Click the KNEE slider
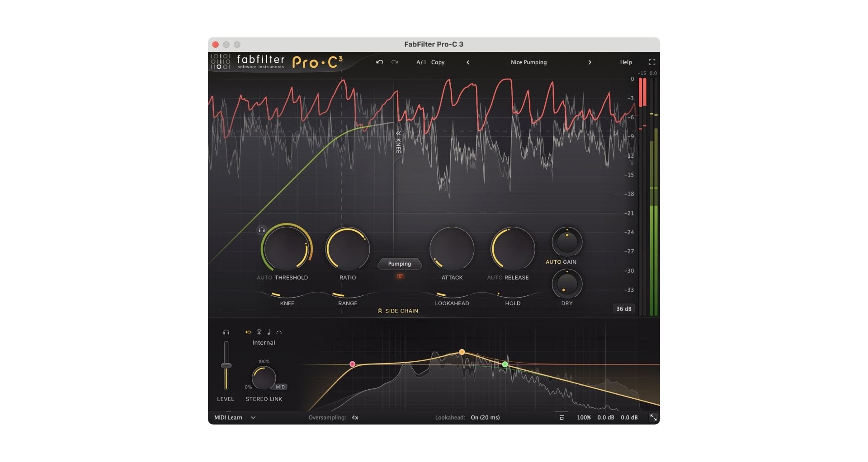 tap(287, 295)
